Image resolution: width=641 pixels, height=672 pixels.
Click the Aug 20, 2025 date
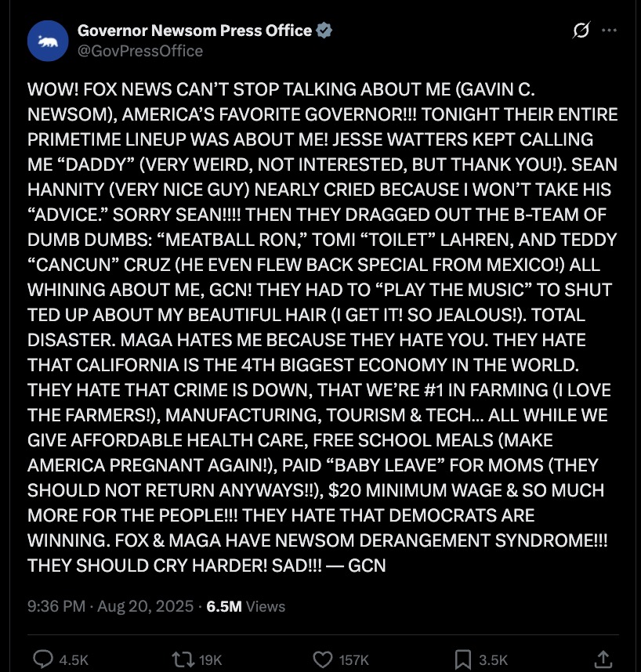click(x=145, y=606)
